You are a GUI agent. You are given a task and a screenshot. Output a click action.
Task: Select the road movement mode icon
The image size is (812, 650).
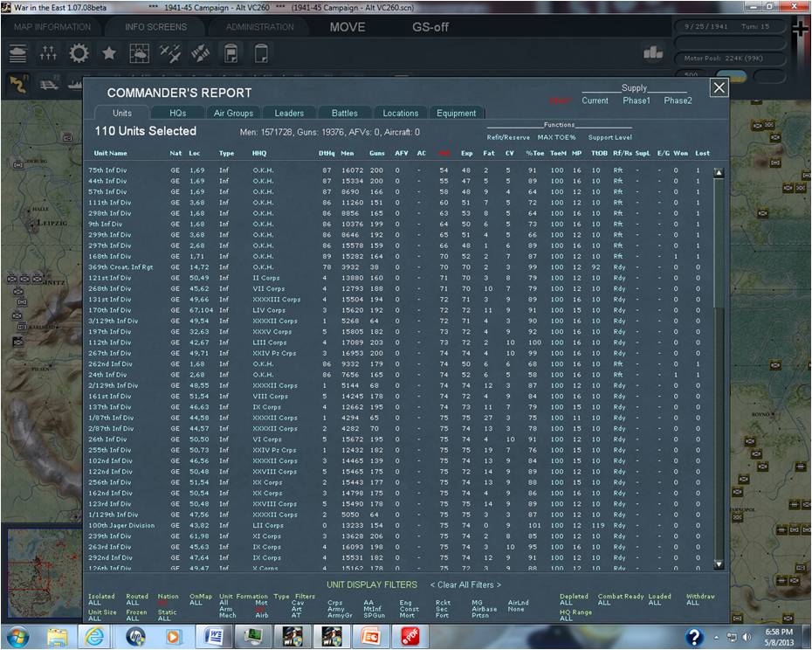point(18,84)
